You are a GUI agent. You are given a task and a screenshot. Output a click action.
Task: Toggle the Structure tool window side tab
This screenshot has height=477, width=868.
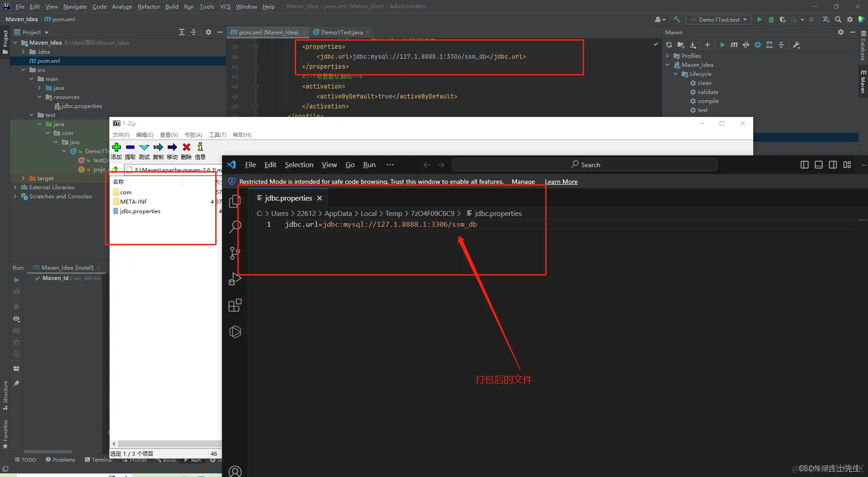[5, 395]
